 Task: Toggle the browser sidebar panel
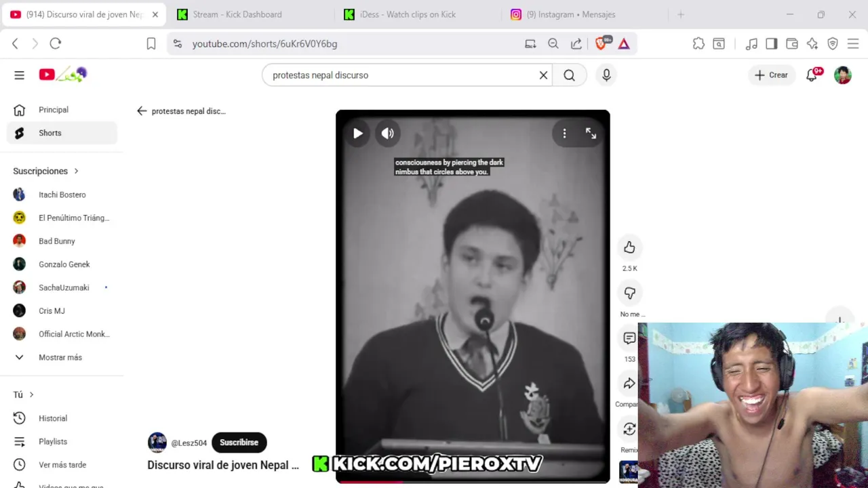[x=771, y=43]
